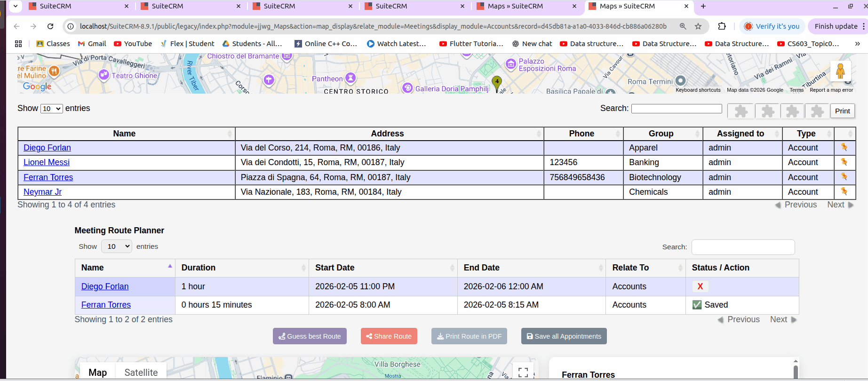This screenshot has width=868, height=381.
Task: Bookmark this page with star icon
Action: [x=698, y=26]
